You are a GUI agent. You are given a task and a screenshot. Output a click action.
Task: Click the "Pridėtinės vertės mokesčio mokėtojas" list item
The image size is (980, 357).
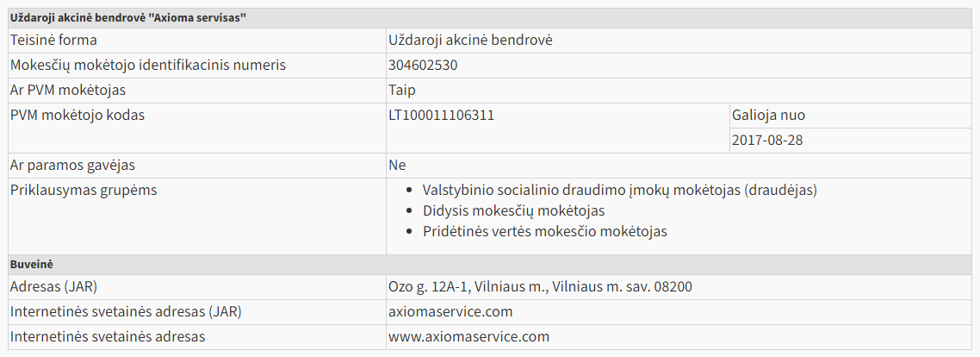tap(545, 231)
